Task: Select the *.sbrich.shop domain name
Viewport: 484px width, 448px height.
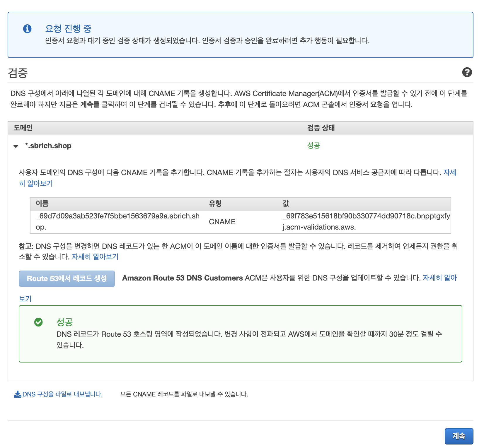Action: (x=48, y=146)
